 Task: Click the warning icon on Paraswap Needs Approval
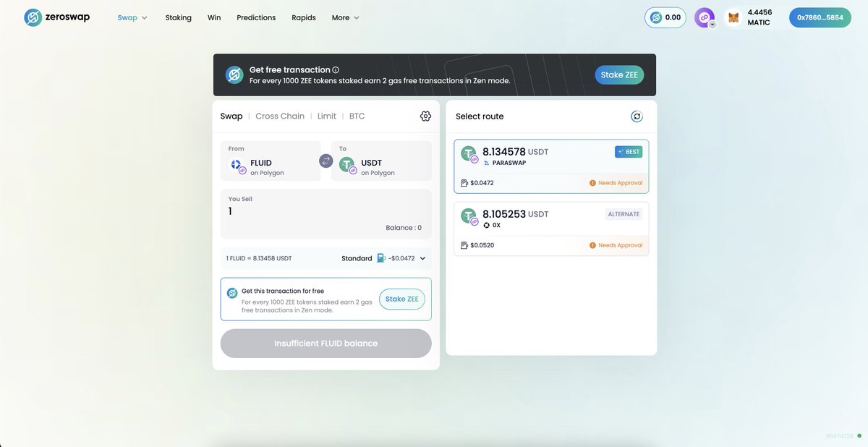pos(592,183)
